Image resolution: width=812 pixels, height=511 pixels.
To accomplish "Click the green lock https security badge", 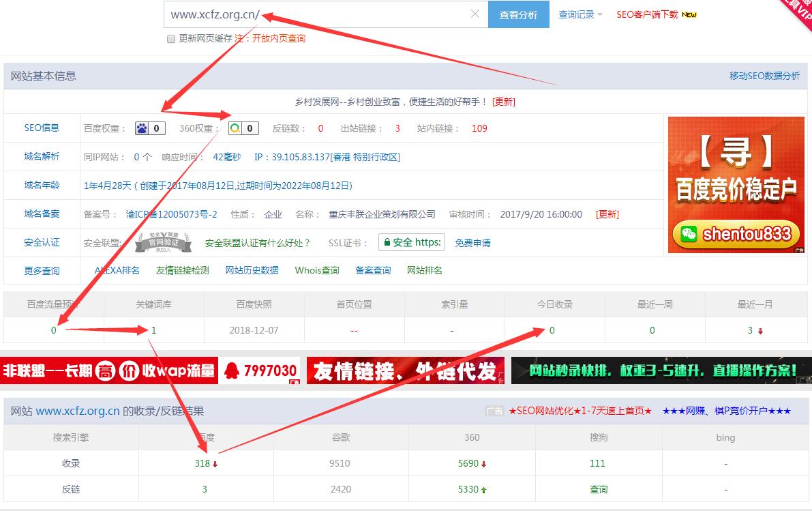I will tap(411, 242).
